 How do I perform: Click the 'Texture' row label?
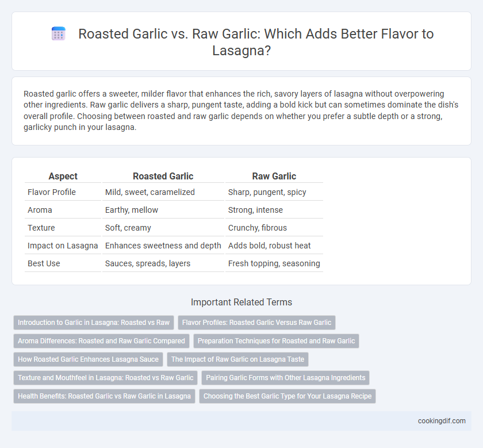pos(41,228)
